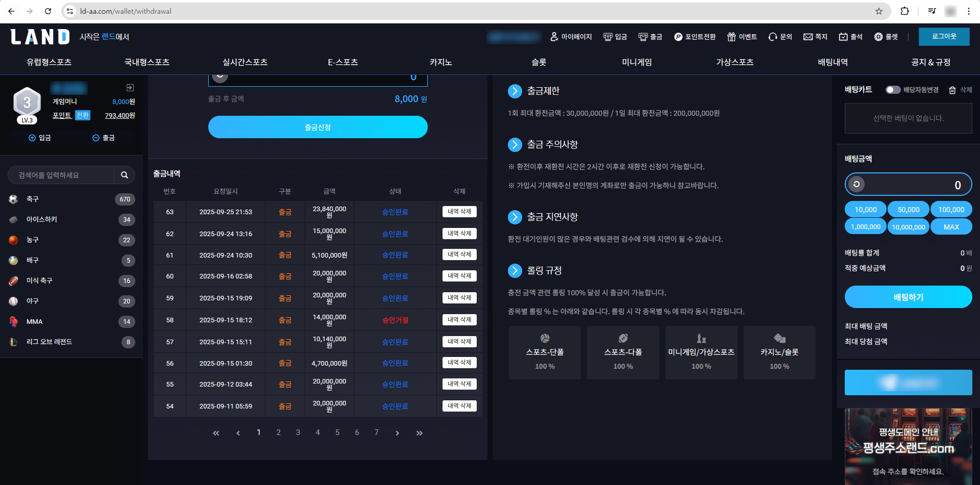The image size is (980, 485).
Task: Open the browser extensions puzzle icon
Action: (904, 11)
